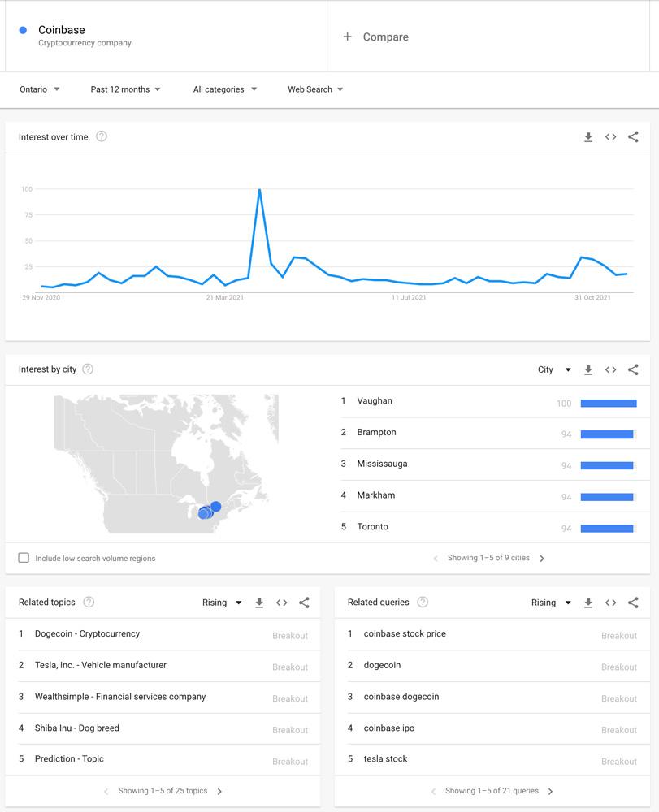This screenshot has width=659, height=812.
Task: Open embed code for Related queries
Action: 610,603
